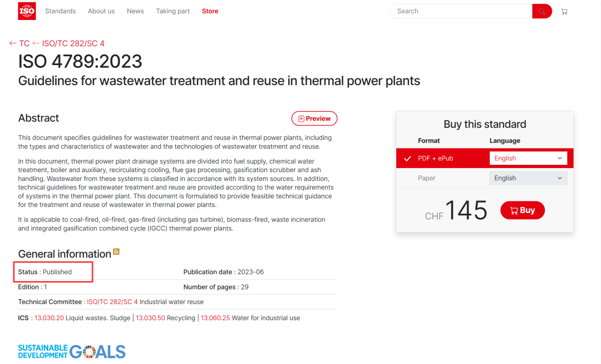This screenshot has height=364, width=601.
Task: Open ICS 13.030.20 Liquid wastes link
Action: tap(49, 318)
